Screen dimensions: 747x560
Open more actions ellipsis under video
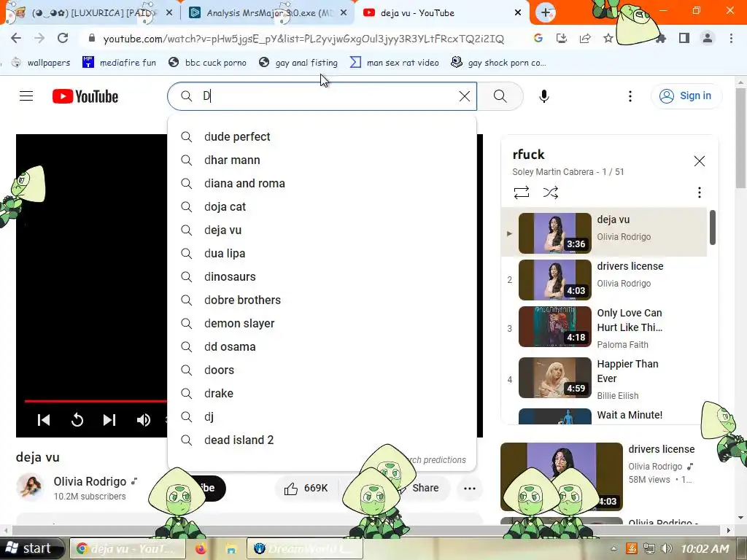470,488
